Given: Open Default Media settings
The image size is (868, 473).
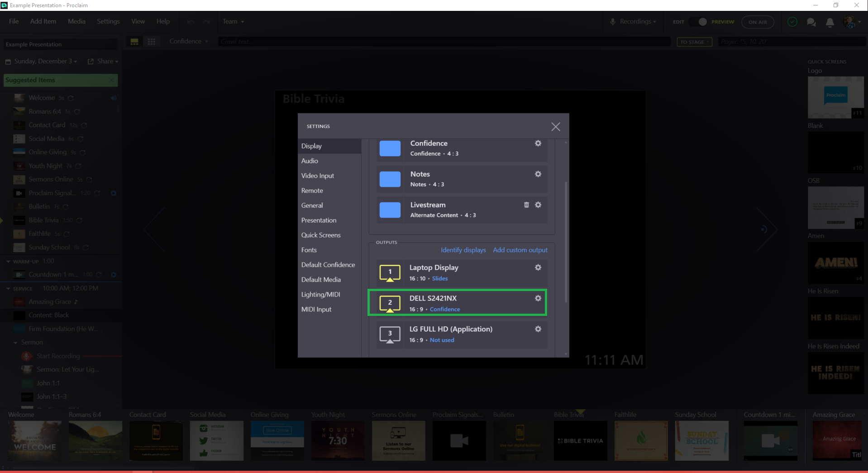Looking at the screenshot, I should (329, 279).
